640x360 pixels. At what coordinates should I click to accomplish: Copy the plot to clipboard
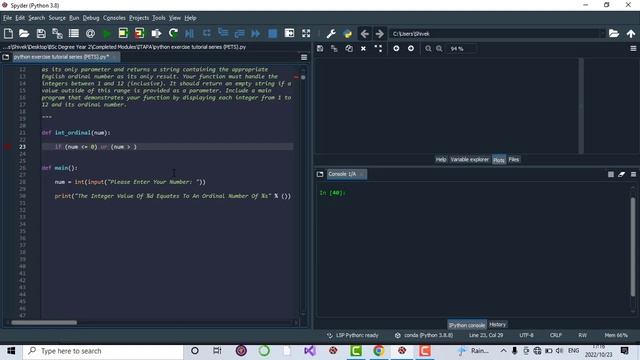[349, 49]
